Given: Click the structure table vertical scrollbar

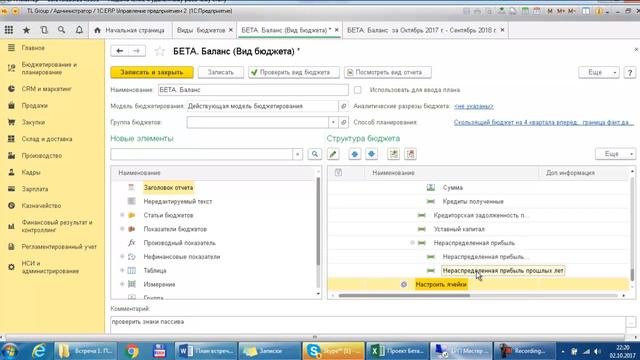Looking at the screenshot, I should tap(632, 275).
